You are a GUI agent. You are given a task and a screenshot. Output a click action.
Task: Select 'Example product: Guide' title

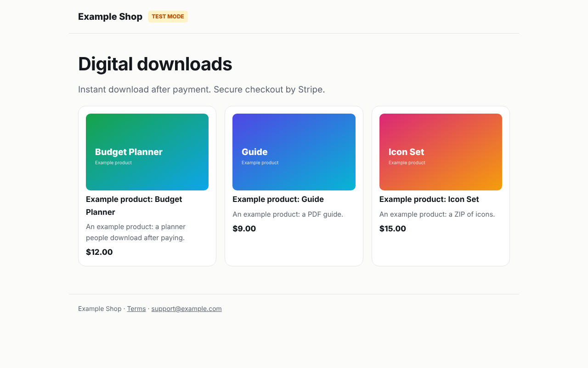(x=278, y=199)
